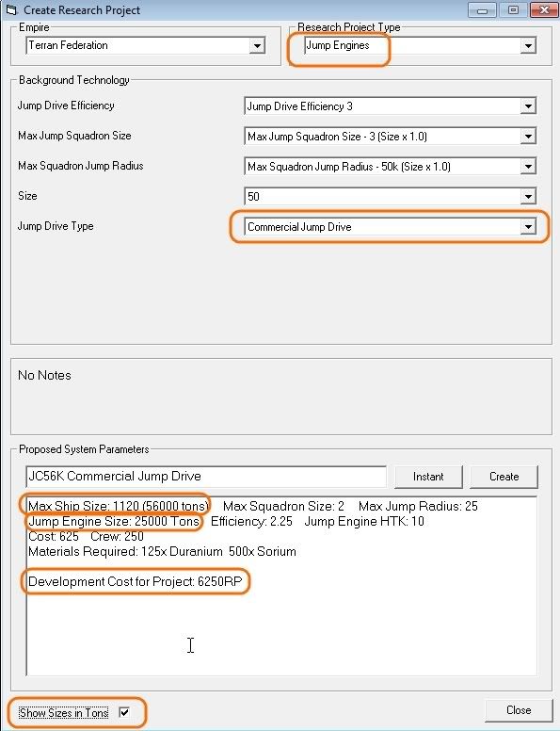Minimize the Create Research Project window
This screenshot has width=560, height=731.
pyautogui.click(x=482, y=9)
